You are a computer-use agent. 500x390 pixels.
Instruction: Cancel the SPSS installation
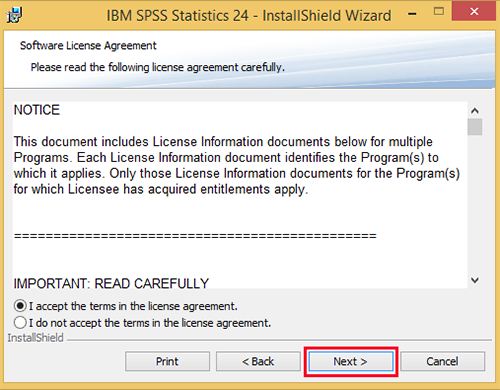[x=442, y=361]
